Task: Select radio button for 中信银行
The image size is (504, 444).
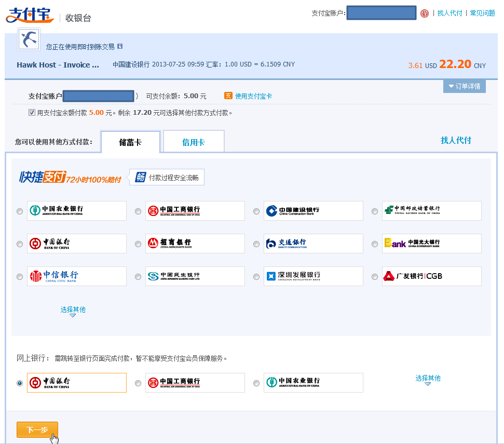Action: point(20,276)
